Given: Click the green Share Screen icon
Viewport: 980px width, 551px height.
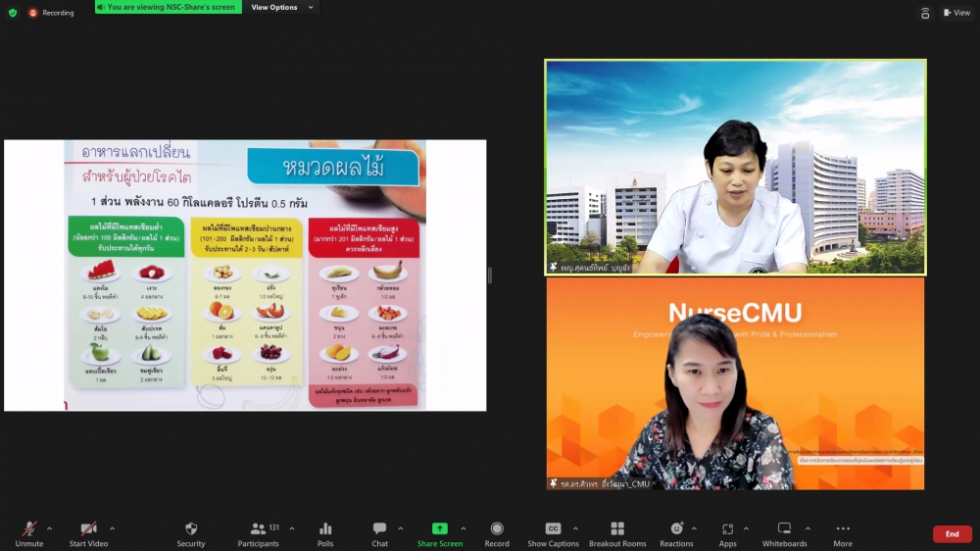Looking at the screenshot, I should pyautogui.click(x=439, y=529).
